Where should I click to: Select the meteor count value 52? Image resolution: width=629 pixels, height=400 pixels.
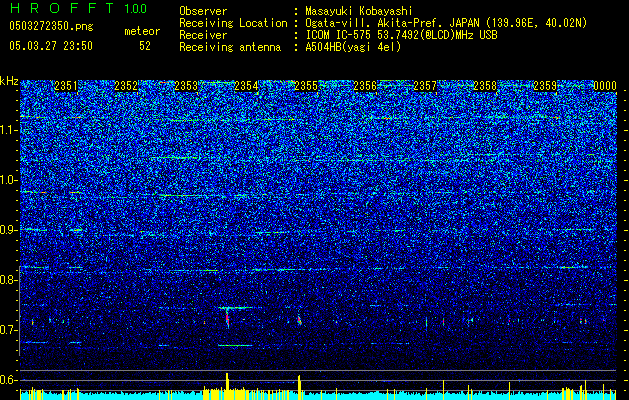point(145,46)
